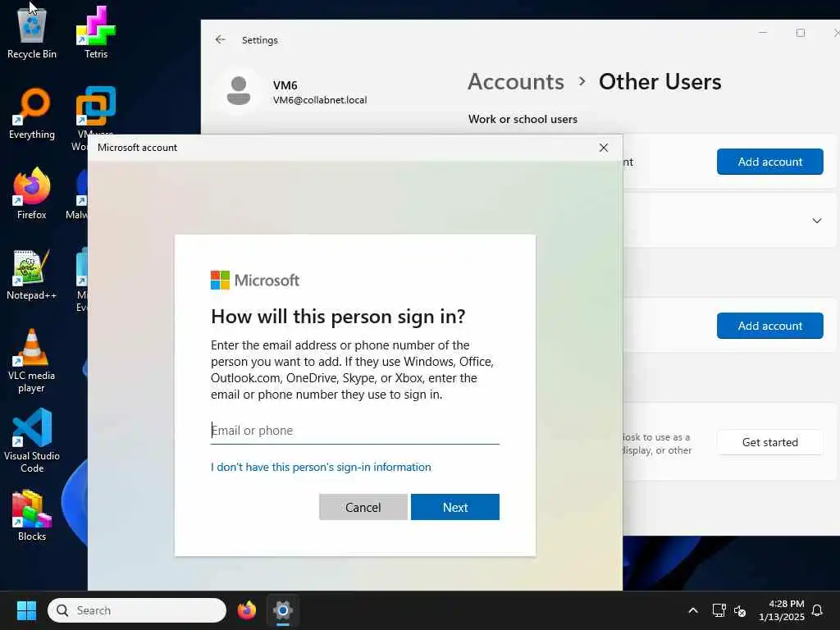840x630 pixels.
Task: Click the VM6@collabnet.local account text
Action: point(320,100)
